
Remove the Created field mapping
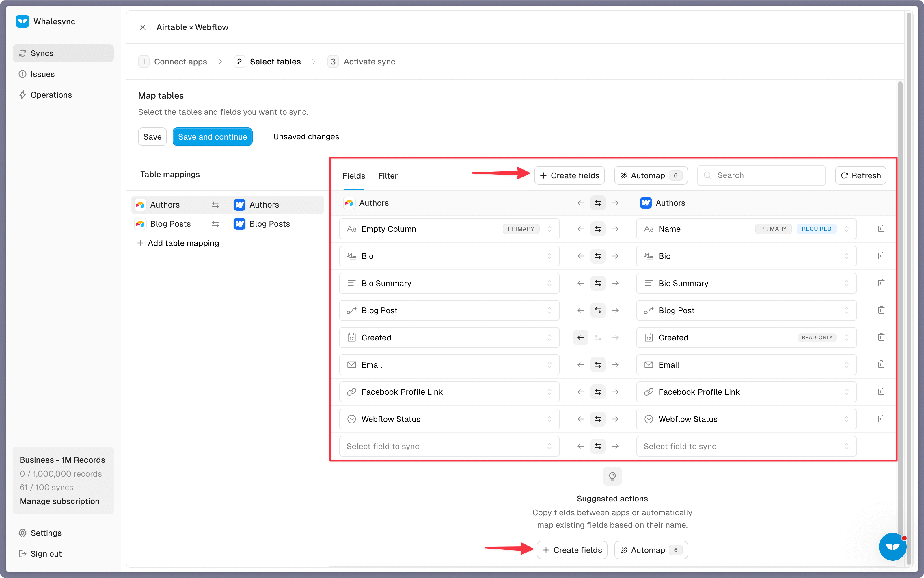[x=881, y=337]
